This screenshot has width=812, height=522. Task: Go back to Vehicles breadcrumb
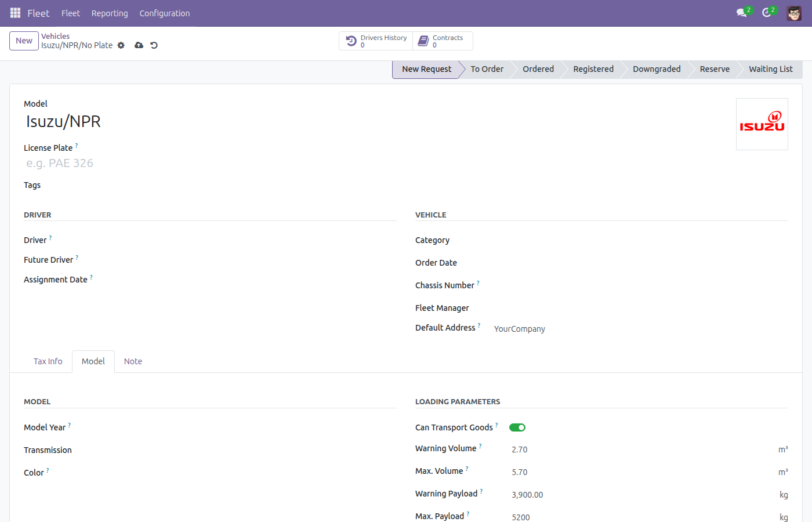55,36
